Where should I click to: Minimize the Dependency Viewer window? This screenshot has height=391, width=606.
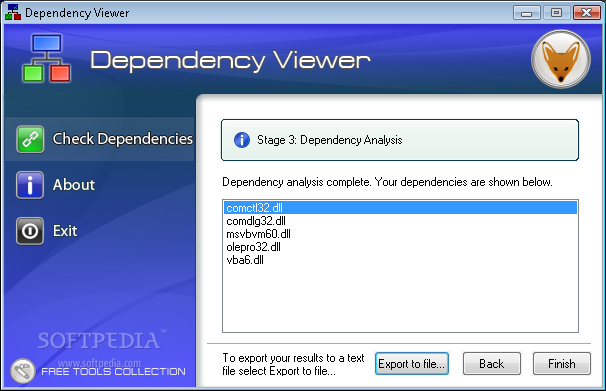[x=526, y=13]
